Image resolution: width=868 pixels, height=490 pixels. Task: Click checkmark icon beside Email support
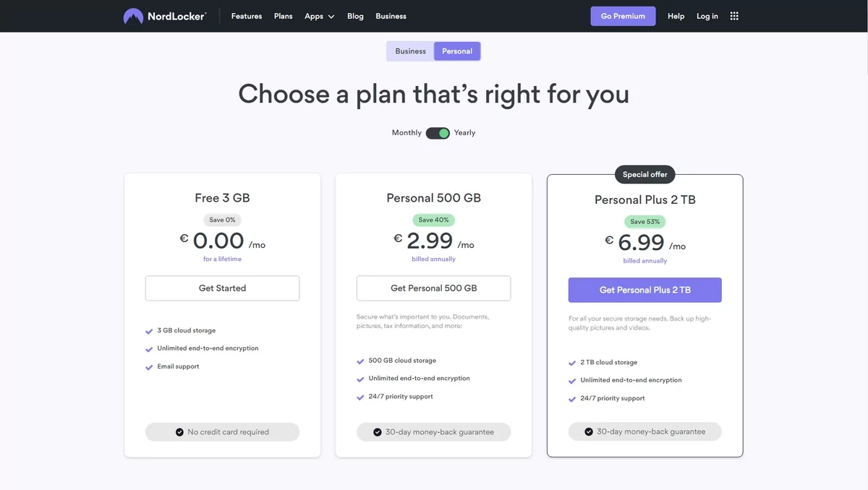point(149,367)
